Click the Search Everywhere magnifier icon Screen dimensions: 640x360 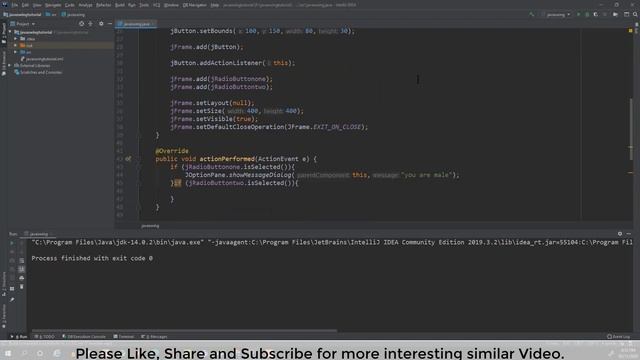pos(636,15)
